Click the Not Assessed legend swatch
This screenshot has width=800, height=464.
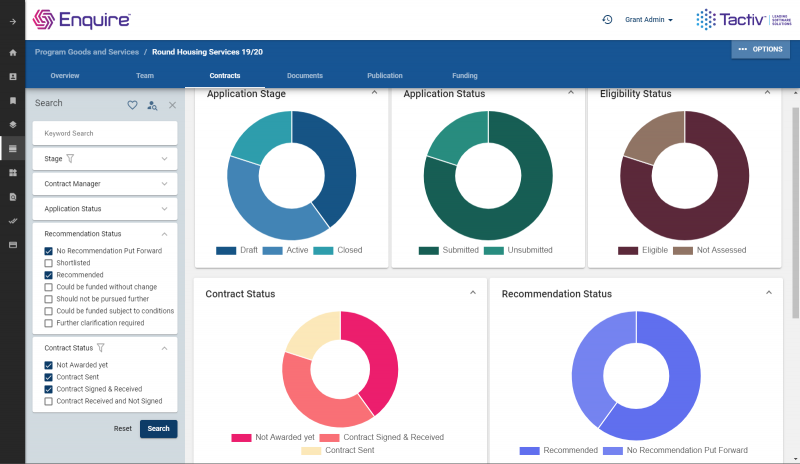click(x=683, y=251)
